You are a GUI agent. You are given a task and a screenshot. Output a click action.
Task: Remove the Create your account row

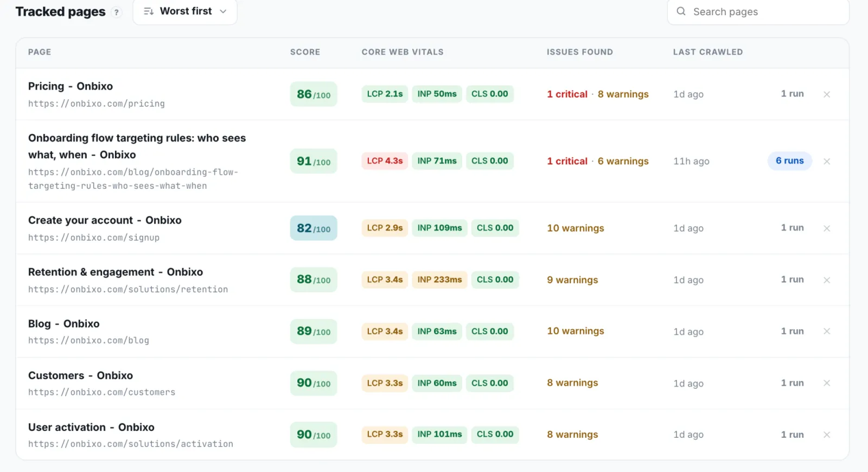click(827, 228)
